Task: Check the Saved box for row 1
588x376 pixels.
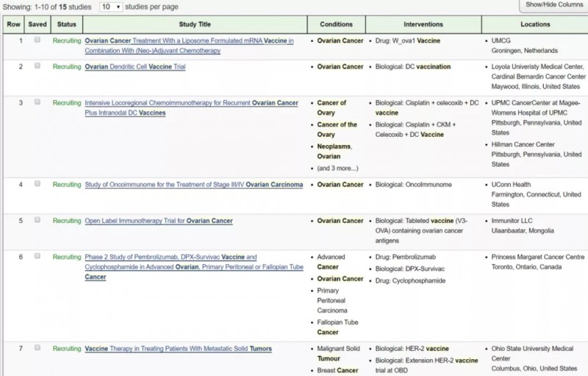Action: [x=37, y=40]
